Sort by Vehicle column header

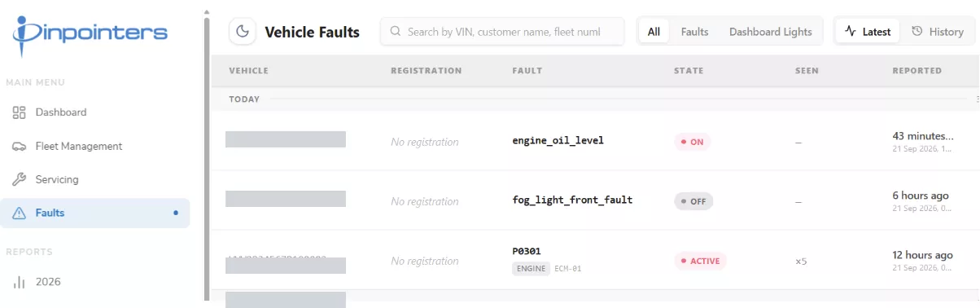(x=249, y=71)
